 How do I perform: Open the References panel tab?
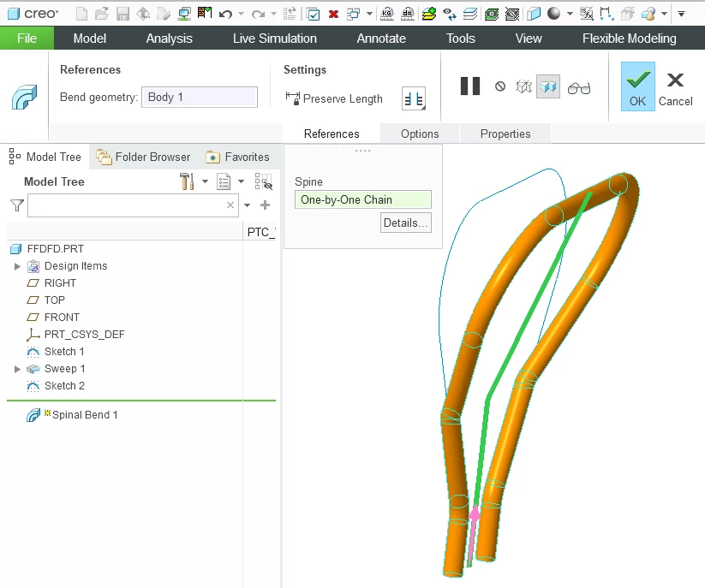tap(332, 134)
